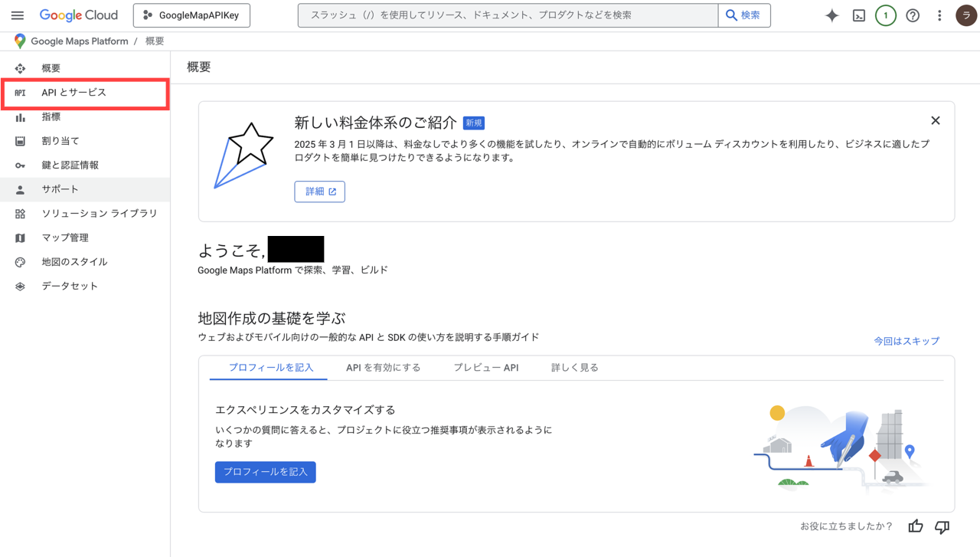Switch to プロフィールを記入 tab
The width and height of the screenshot is (980, 557).
271,368
